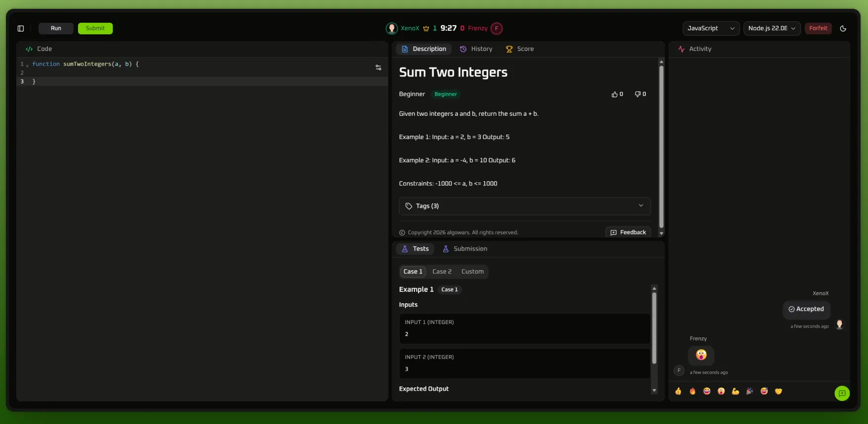Viewport: 868px width, 424px height.
Task: Click the "Beginner" green difficulty badge
Action: point(446,94)
